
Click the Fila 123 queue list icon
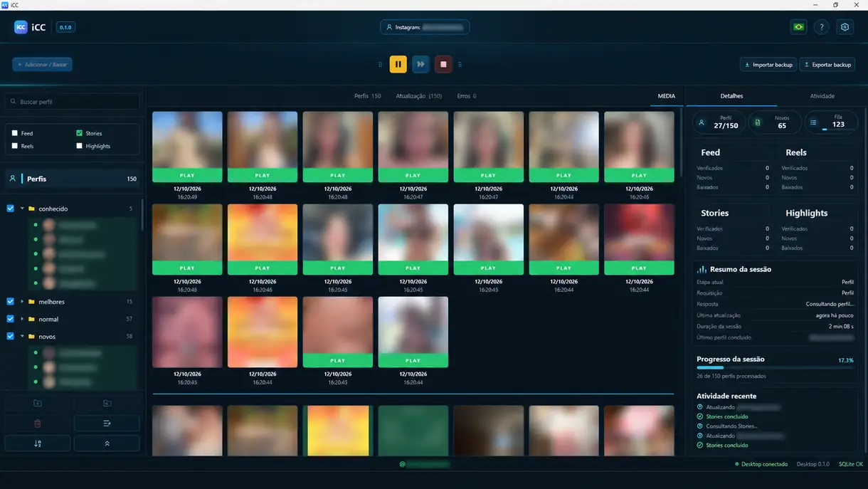[813, 122]
